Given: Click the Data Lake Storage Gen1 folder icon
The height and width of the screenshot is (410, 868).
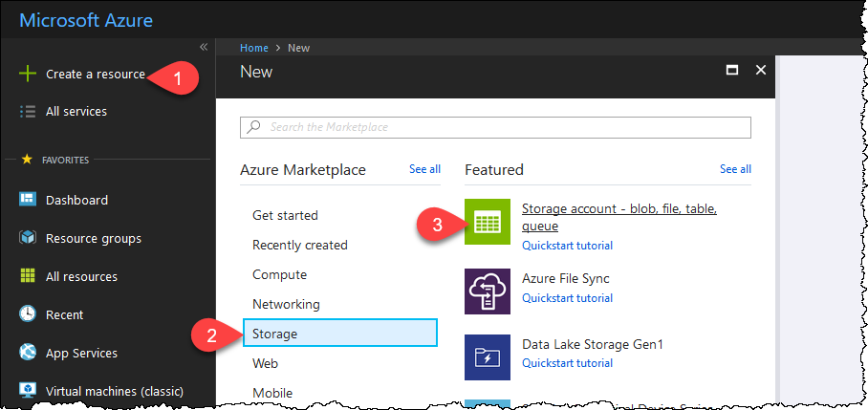Looking at the screenshot, I should 488,357.
